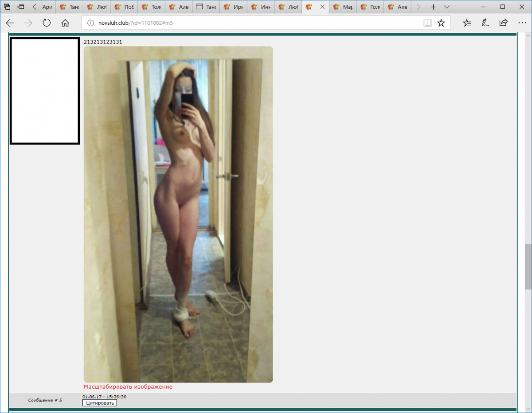Click the "Масштабировать изображение" link
532x413 pixels.
tap(128, 387)
